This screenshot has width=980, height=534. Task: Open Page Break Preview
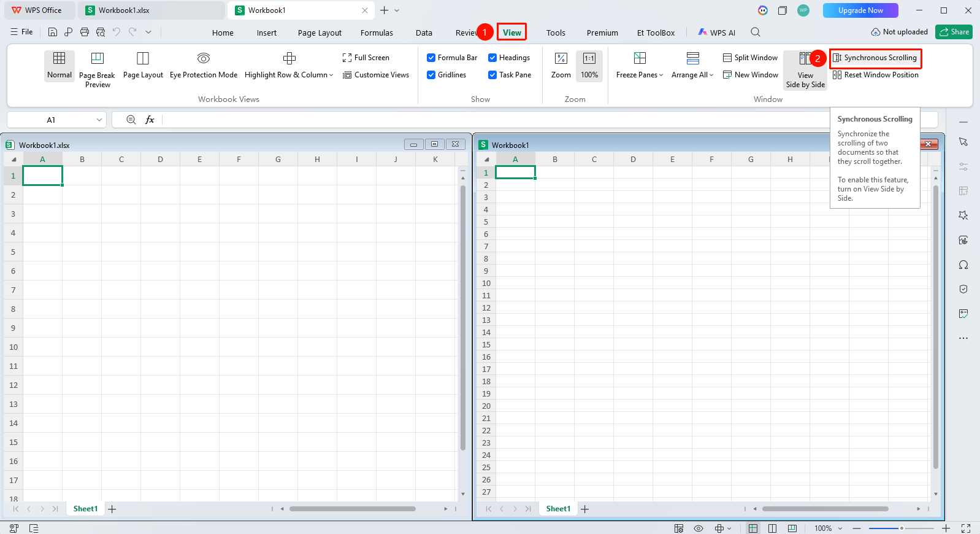(x=97, y=69)
